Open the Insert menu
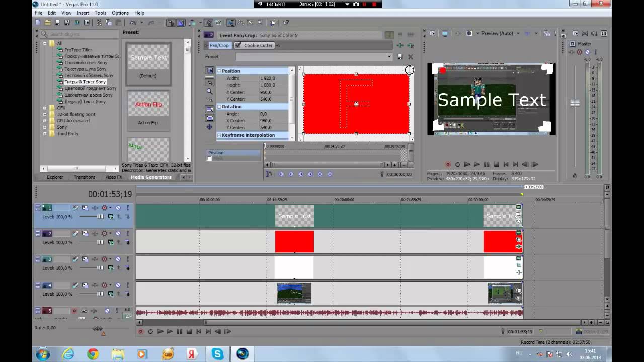The height and width of the screenshot is (362, 644). click(83, 13)
